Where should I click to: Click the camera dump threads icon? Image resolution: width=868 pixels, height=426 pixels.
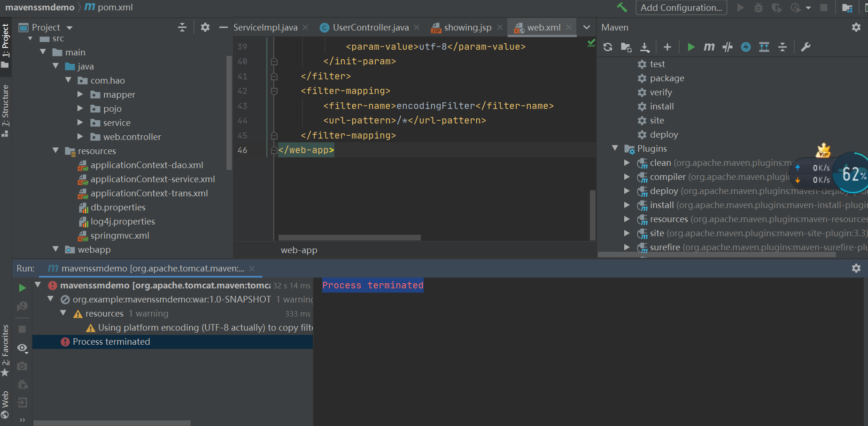click(22, 366)
